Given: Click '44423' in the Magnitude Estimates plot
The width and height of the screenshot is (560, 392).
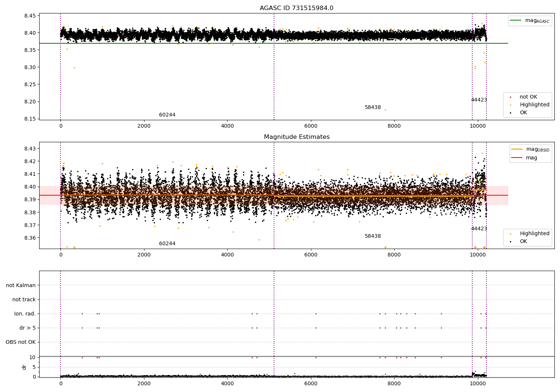Looking at the screenshot, I should (479, 228).
